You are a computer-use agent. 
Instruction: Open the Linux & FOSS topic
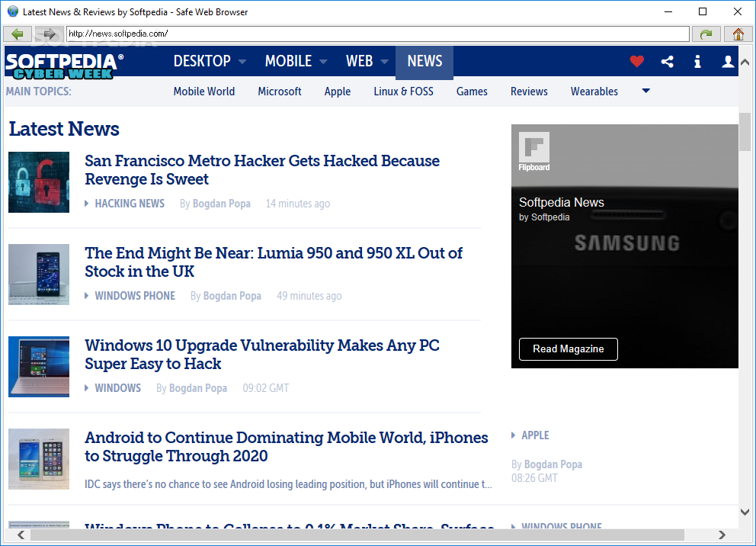404,92
